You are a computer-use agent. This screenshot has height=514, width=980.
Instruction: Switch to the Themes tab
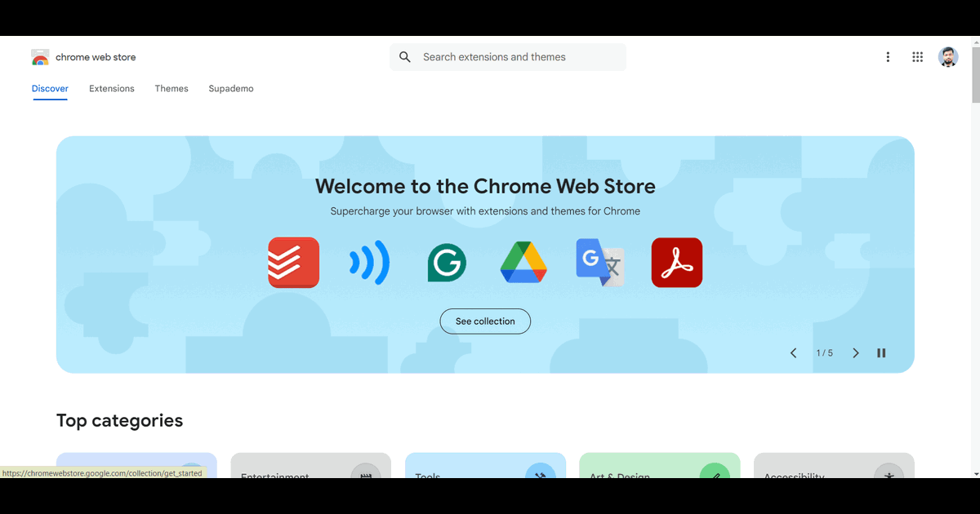click(171, 89)
